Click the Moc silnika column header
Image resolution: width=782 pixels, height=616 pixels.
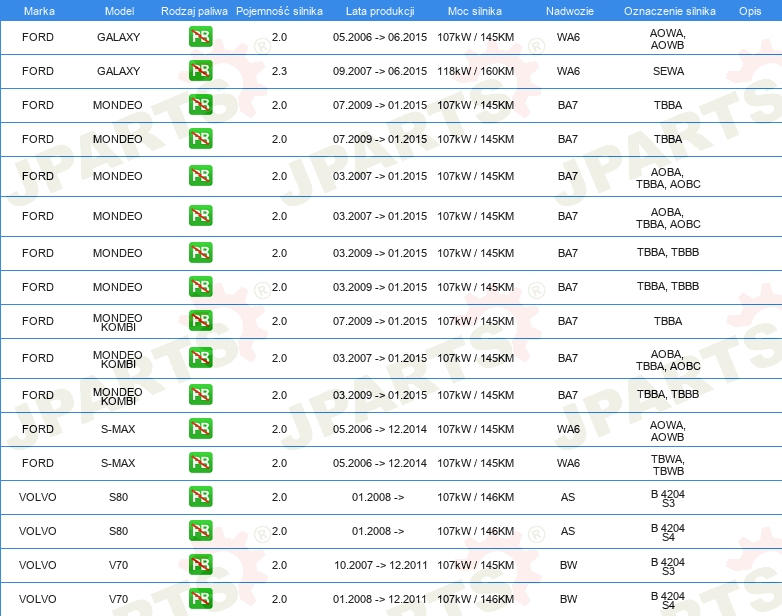point(475,11)
